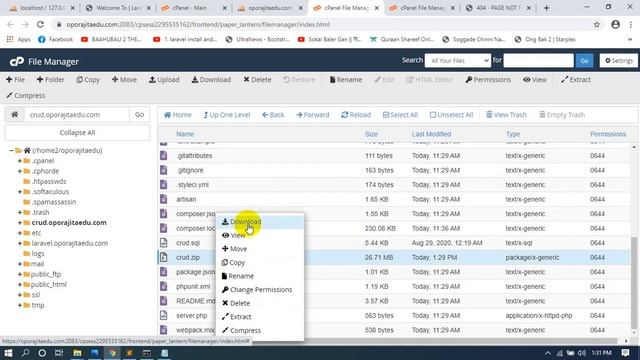Collapse the /home2/oporajitaedu root tree node
The height and width of the screenshot is (360, 640).
[x=11, y=150]
